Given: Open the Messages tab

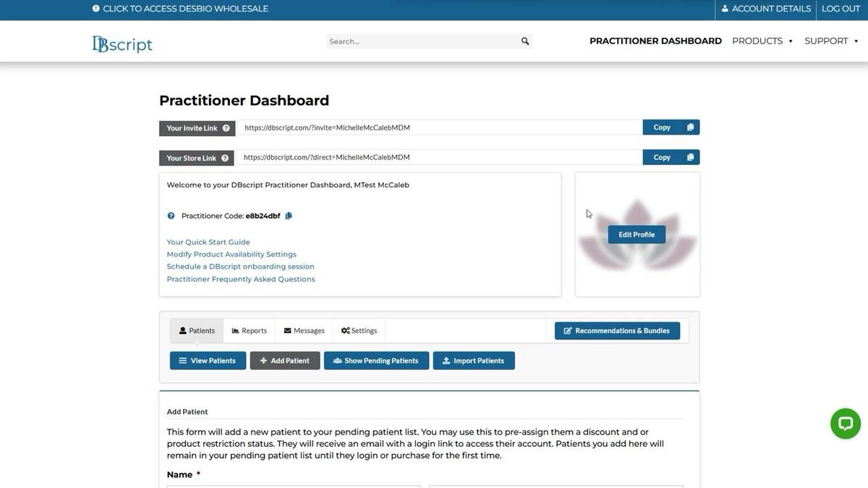Looking at the screenshot, I should [304, 331].
